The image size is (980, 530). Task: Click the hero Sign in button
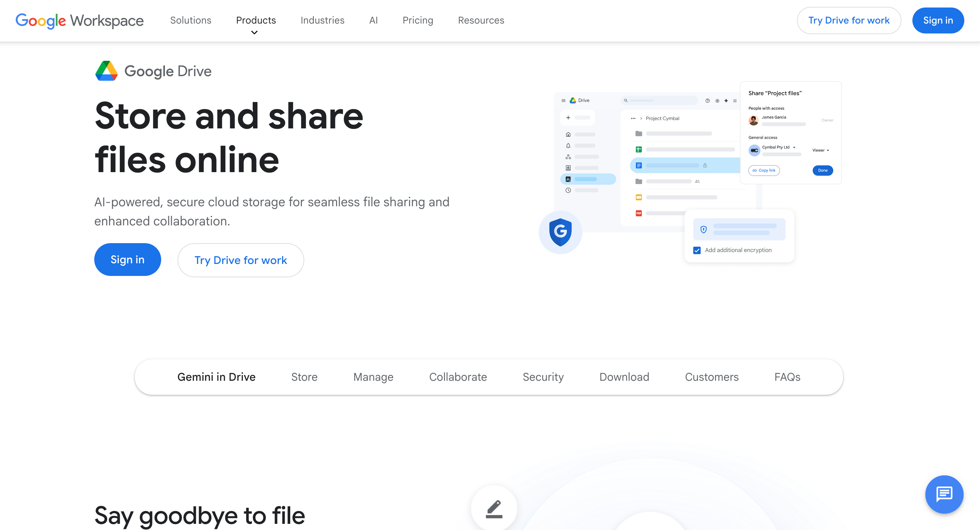pos(127,260)
